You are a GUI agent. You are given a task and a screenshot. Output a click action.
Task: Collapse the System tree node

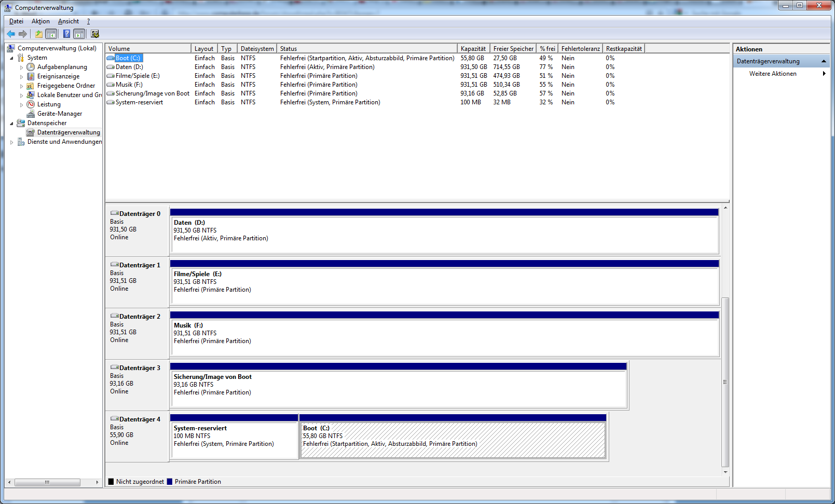pos(12,58)
